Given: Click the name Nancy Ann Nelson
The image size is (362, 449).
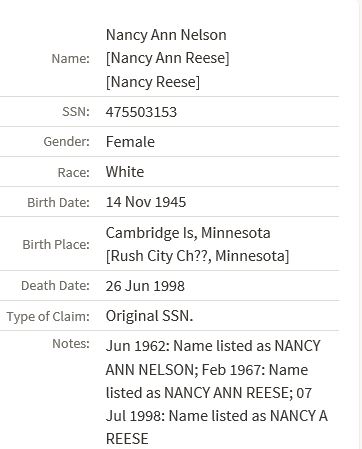Looking at the screenshot, I should pyautogui.click(x=166, y=35).
